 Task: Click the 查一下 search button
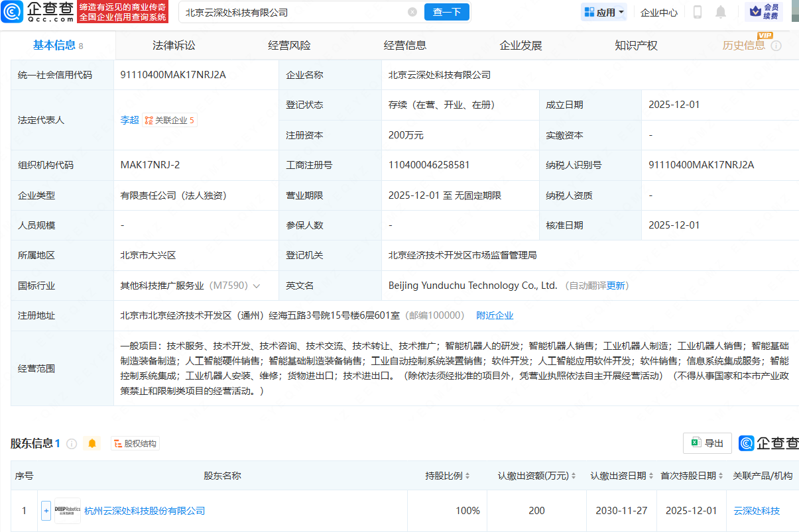447,12
